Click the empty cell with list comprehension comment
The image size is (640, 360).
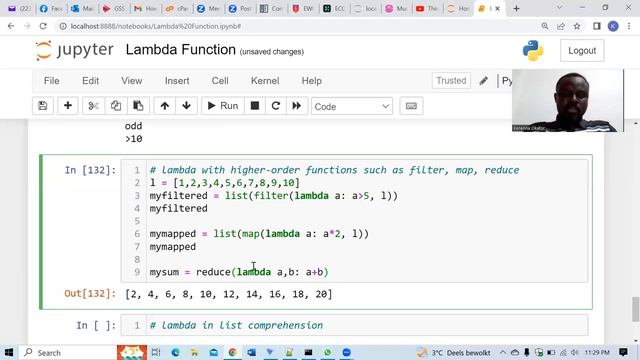point(354,325)
